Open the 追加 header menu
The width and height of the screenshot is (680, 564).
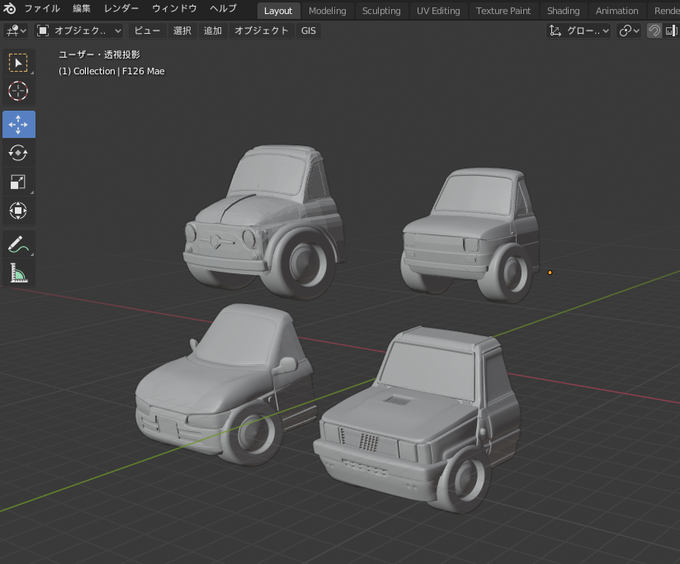(x=212, y=31)
